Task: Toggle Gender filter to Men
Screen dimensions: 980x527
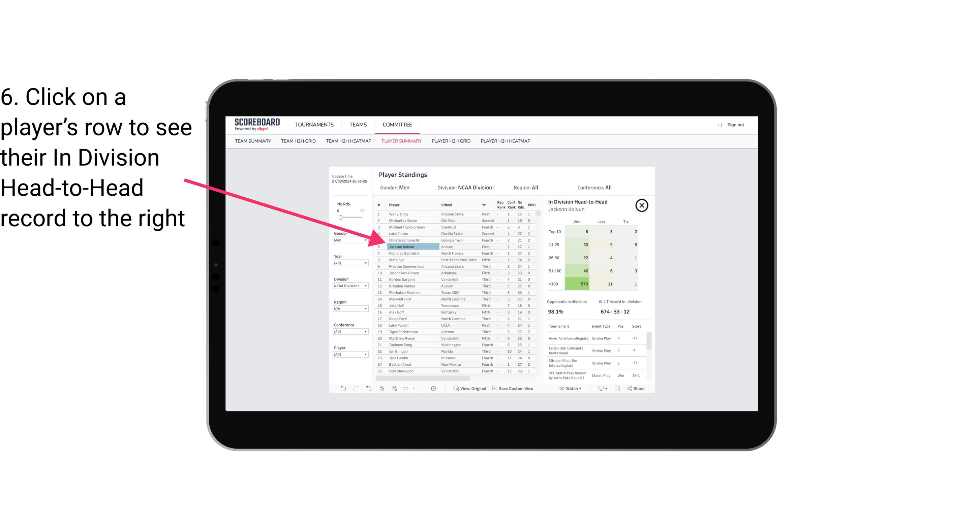Action: point(348,239)
